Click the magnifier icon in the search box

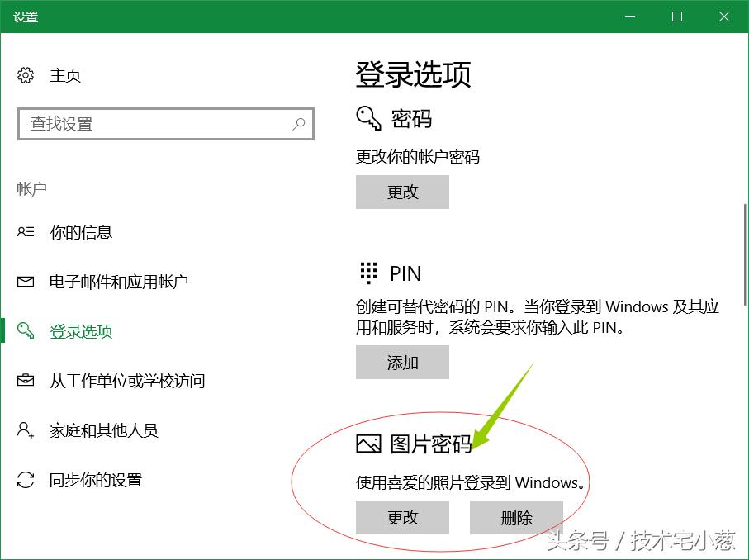coord(299,123)
